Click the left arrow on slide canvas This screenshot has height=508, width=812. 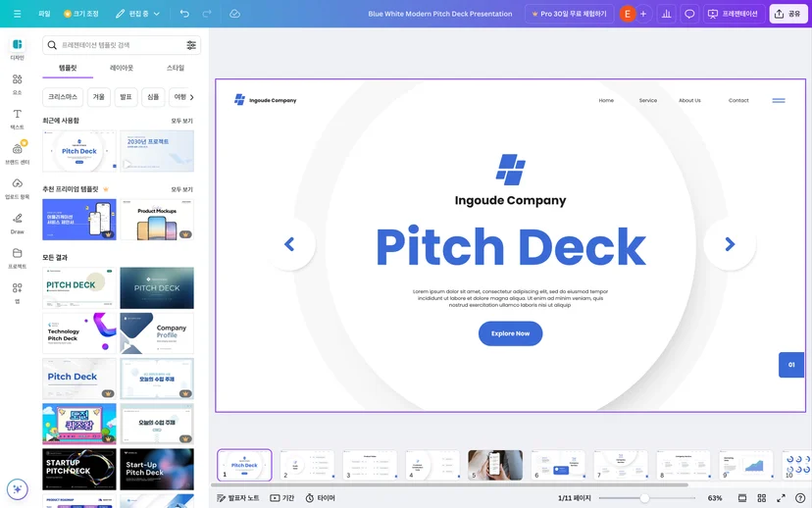click(x=289, y=244)
